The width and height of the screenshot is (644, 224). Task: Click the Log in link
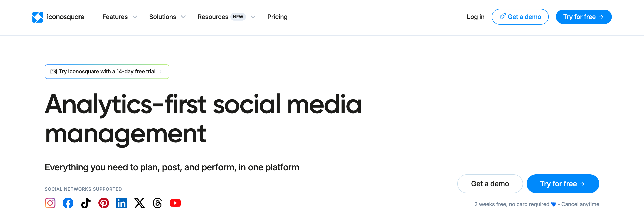tap(475, 17)
